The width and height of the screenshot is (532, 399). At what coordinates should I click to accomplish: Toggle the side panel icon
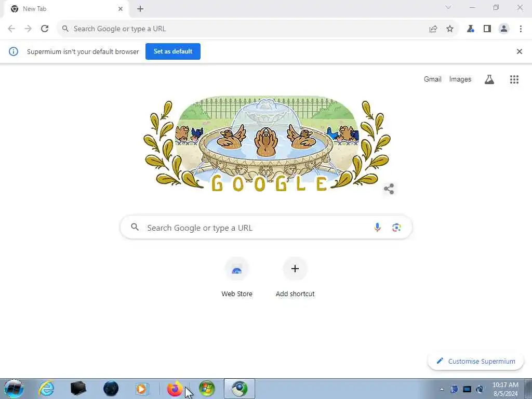coord(487,29)
